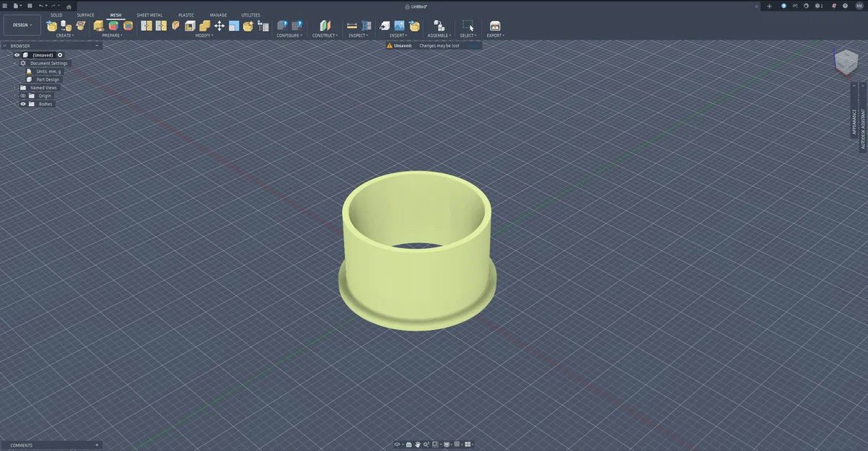The height and width of the screenshot is (451, 868).
Task: Click the Select tool icon
Action: pos(468,26)
